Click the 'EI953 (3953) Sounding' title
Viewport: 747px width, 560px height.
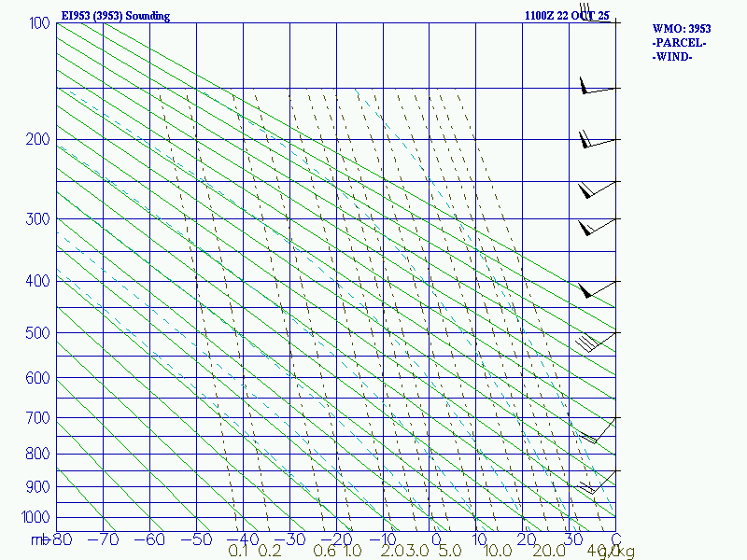click(x=115, y=16)
